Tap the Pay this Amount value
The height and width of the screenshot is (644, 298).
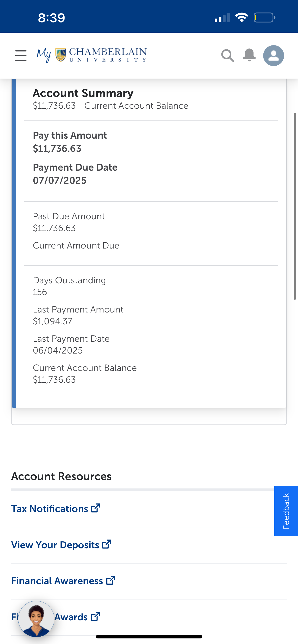57,149
